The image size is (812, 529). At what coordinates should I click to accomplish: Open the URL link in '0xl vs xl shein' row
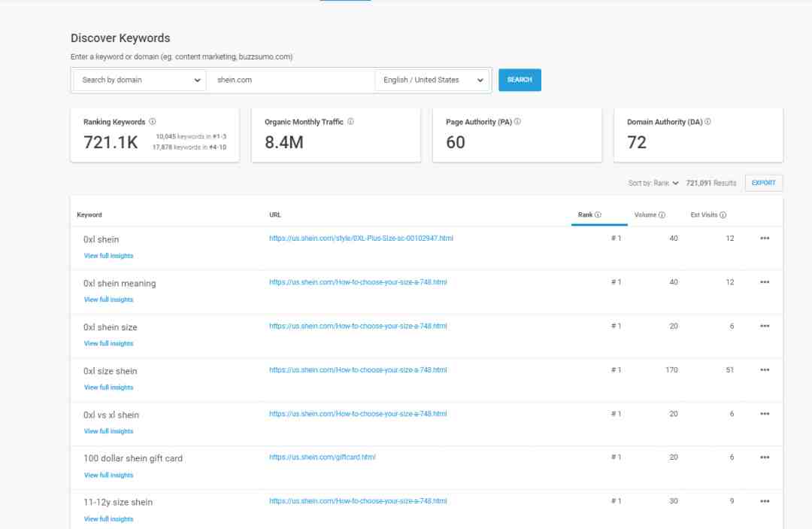[358, 414]
